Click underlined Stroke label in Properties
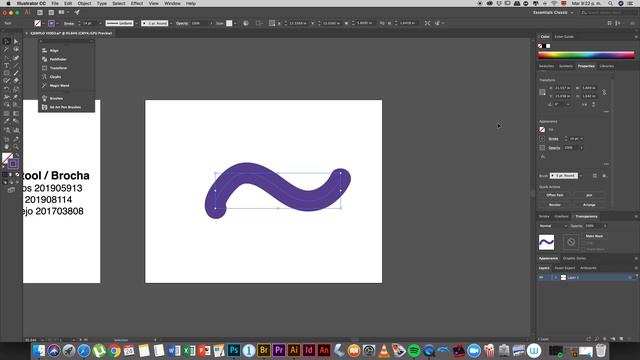640x360 pixels. [553, 139]
